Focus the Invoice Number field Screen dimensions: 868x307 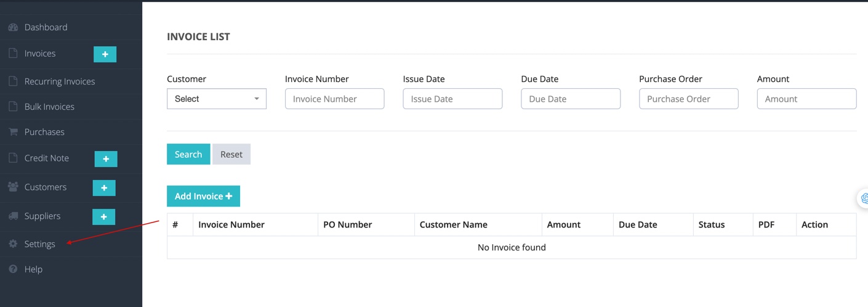click(x=335, y=99)
